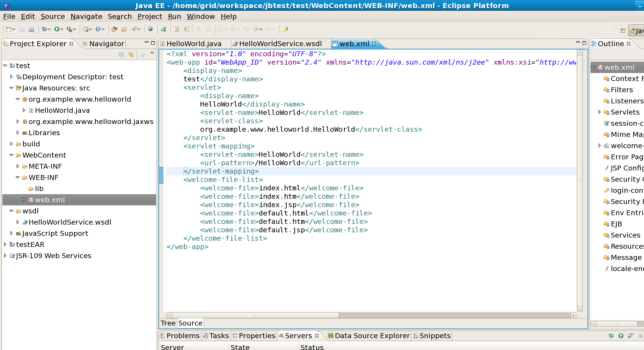Viewport: 644px width, 350px height.
Task: Open the Window menu
Action: tap(200, 16)
